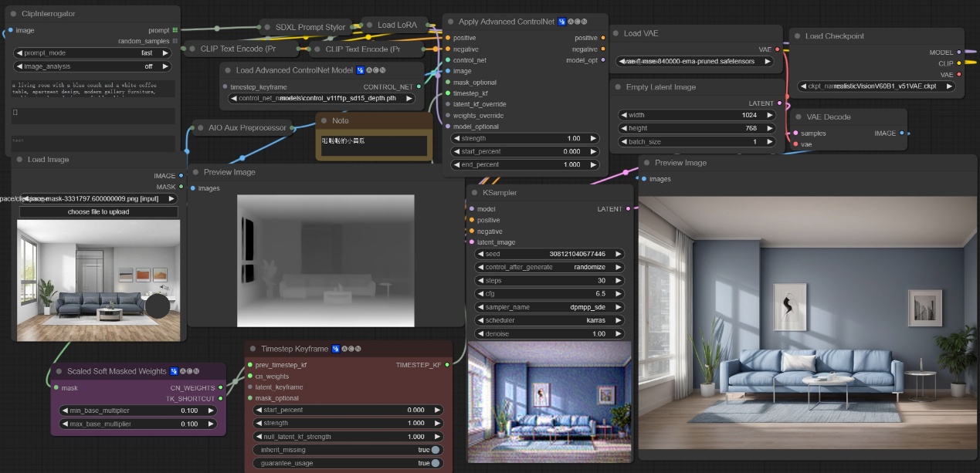Image resolution: width=980 pixels, height=473 pixels.
Task: Toggle the guarantee_usage switch
Action: pyautogui.click(x=436, y=463)
